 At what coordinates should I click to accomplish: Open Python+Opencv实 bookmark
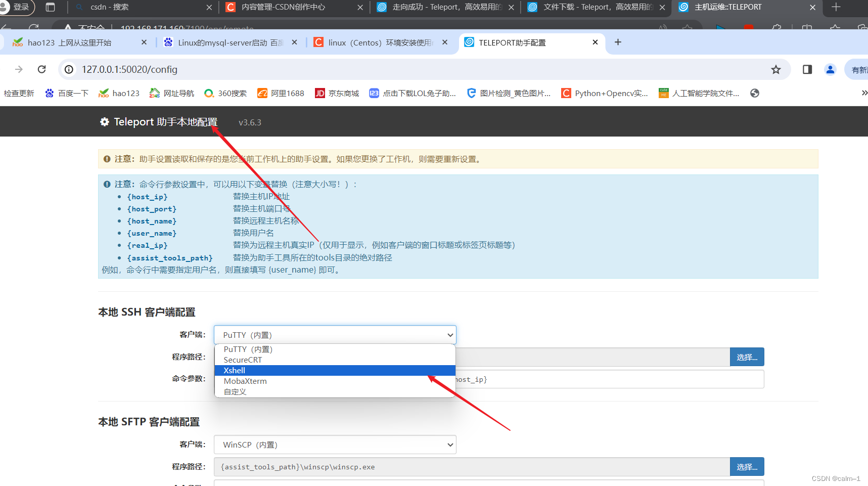click(605, 93)
